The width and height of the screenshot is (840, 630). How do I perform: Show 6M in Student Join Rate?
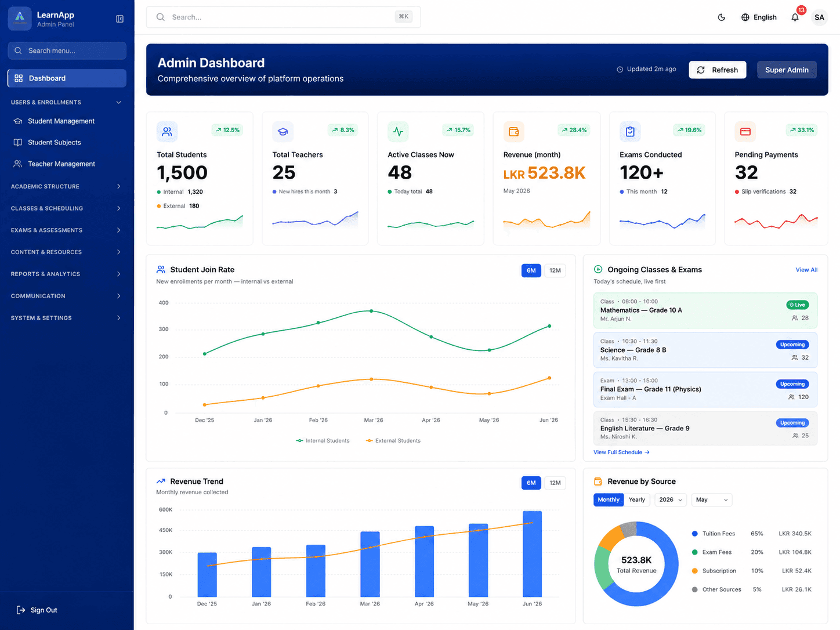531,270
